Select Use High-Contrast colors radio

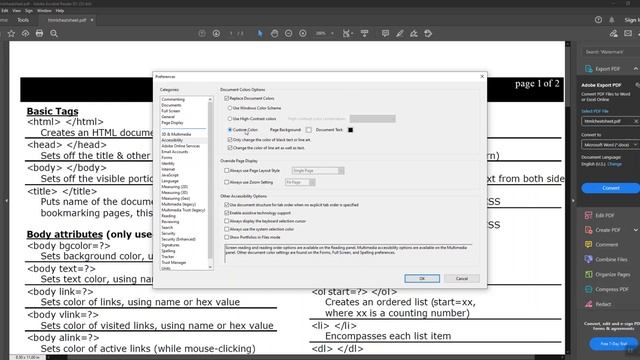(230, 119)
